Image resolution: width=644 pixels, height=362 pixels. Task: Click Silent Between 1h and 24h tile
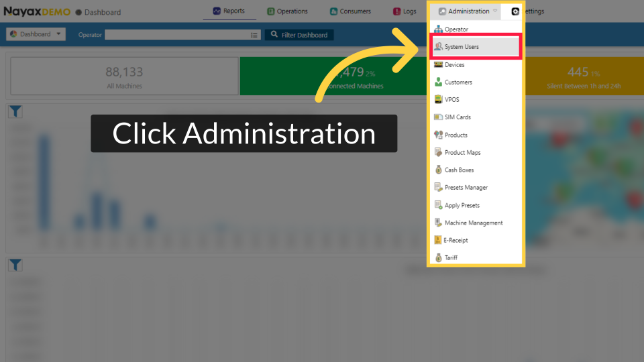584,76
